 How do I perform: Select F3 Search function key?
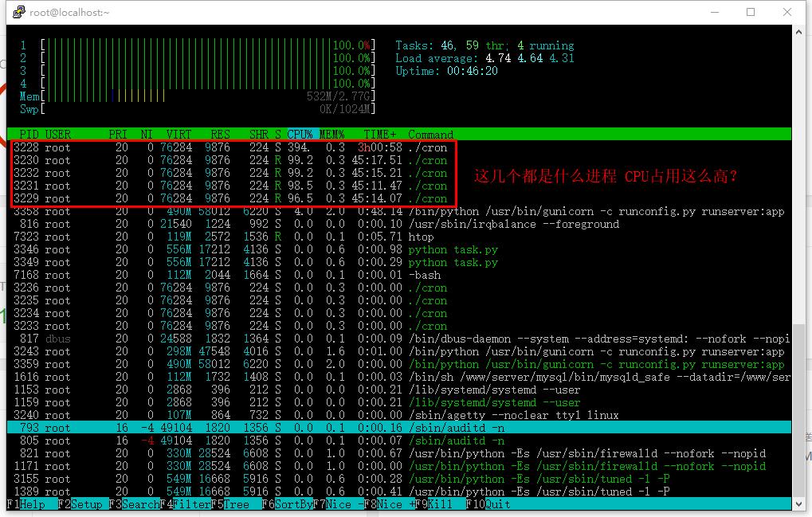136,504
